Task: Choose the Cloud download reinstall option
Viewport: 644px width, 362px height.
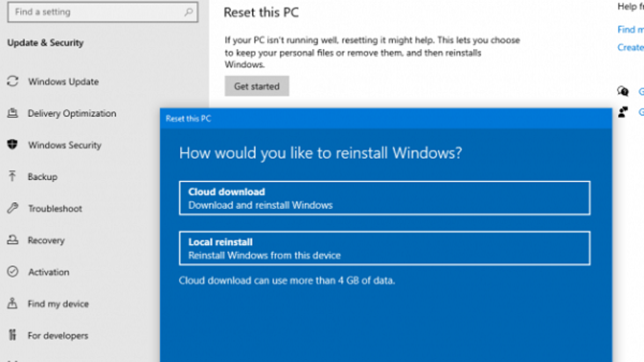Action: [384, 198]
